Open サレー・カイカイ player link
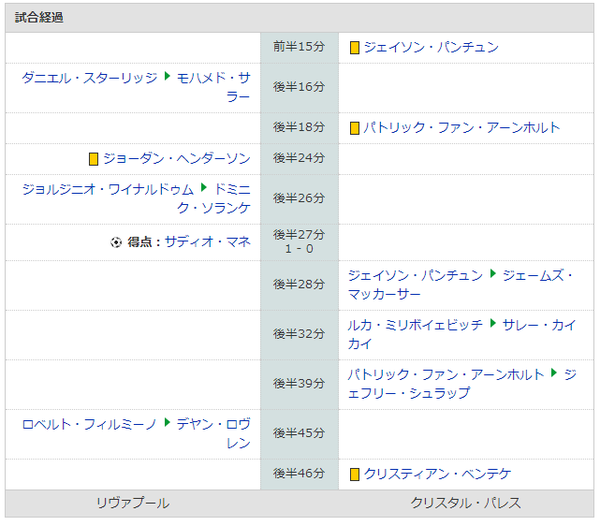The image size is (600, 526). point(461,334)
